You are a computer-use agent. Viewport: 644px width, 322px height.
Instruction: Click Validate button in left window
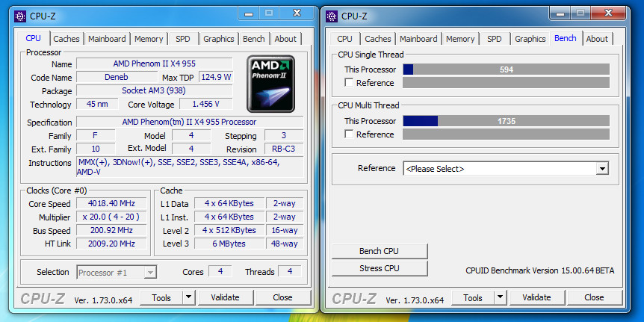(x=226, y=297)
